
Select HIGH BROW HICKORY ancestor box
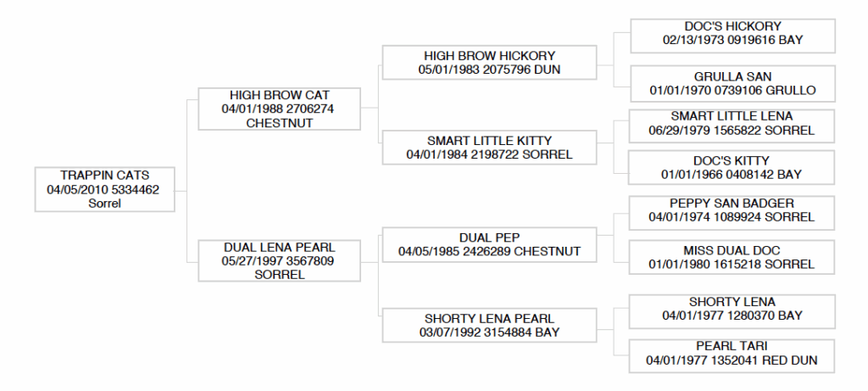coord(489,62)
